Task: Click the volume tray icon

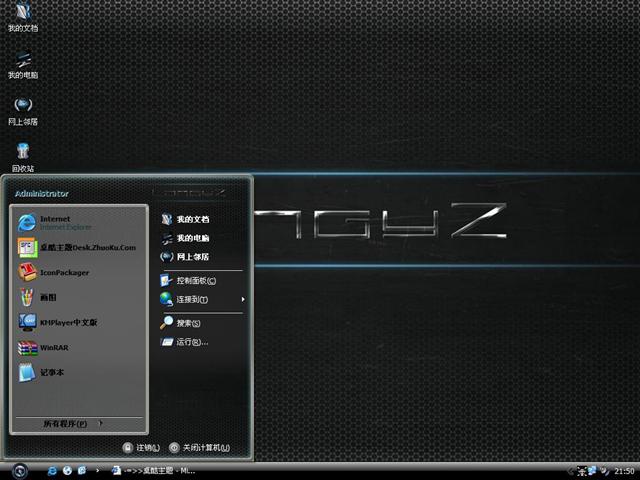Action: point(604,471)
